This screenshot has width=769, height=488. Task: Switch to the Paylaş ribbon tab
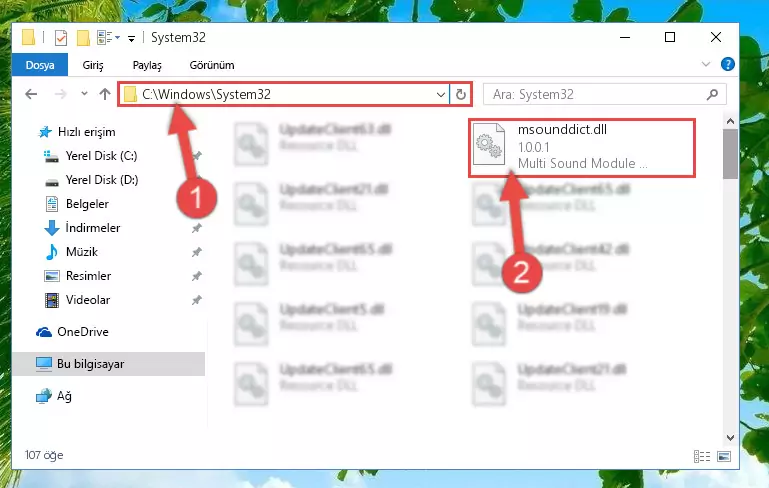coord(147,65)
